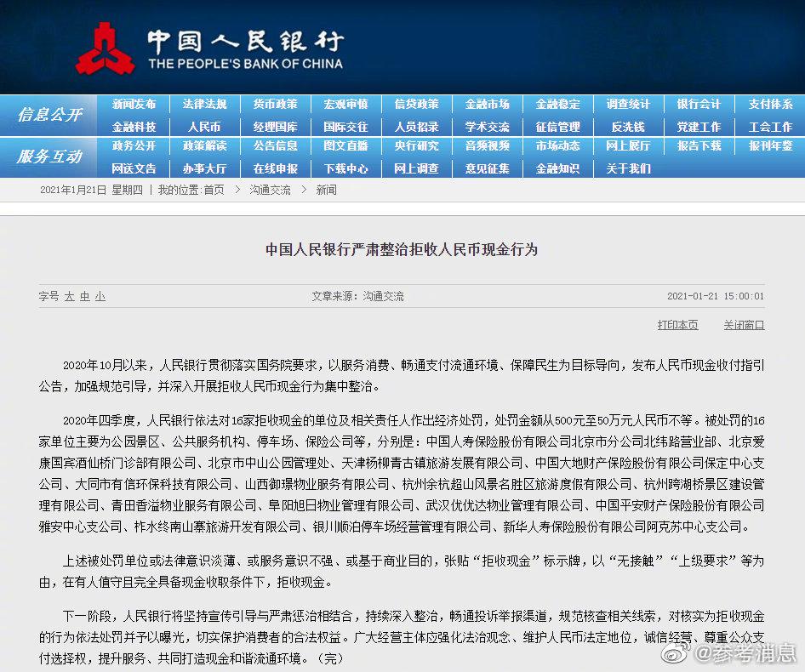Go to 首页 in the breadcrumb
This screenshot has height=672, width=805.
click(214, 190)
